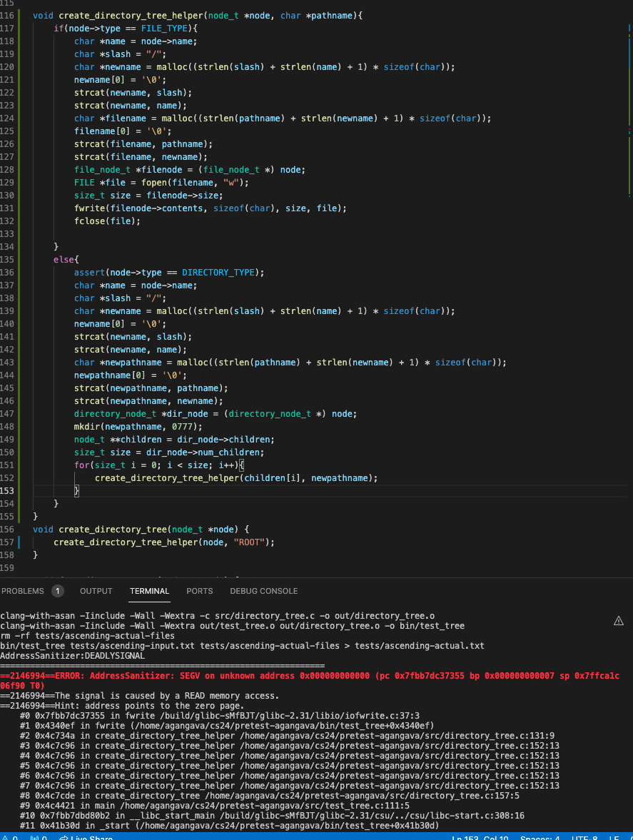Open the OUTPUT panel tab
This screenshot has height=840, width=633.
pyautogui.click(x=96, y=591)
